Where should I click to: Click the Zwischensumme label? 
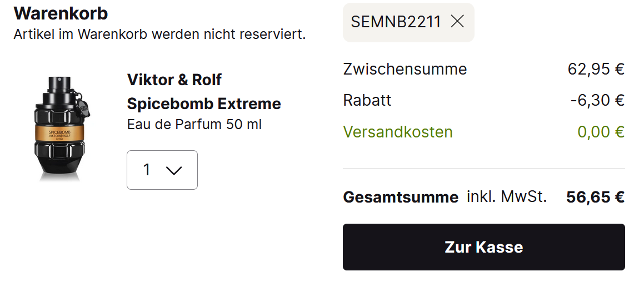[x=405, y=69]
